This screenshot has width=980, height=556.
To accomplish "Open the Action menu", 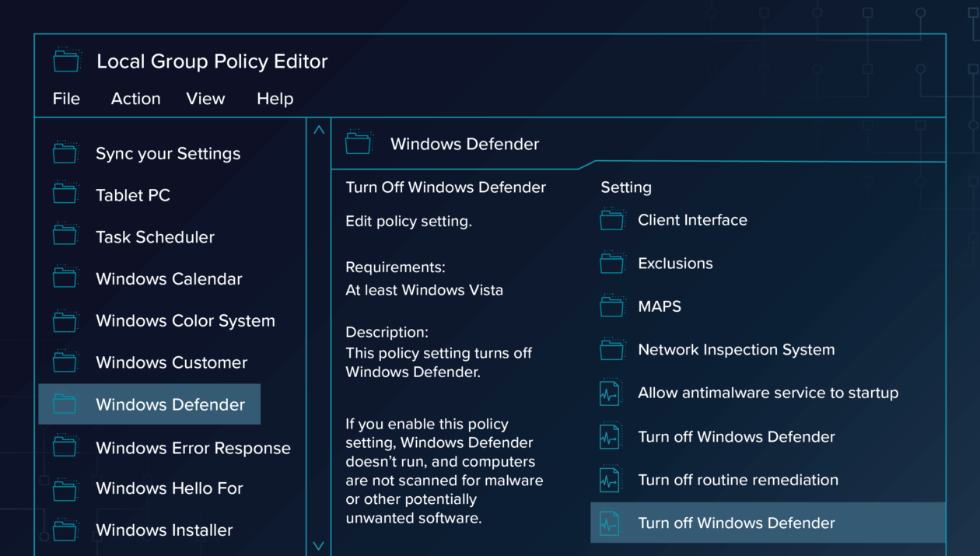I will [135, 99].
